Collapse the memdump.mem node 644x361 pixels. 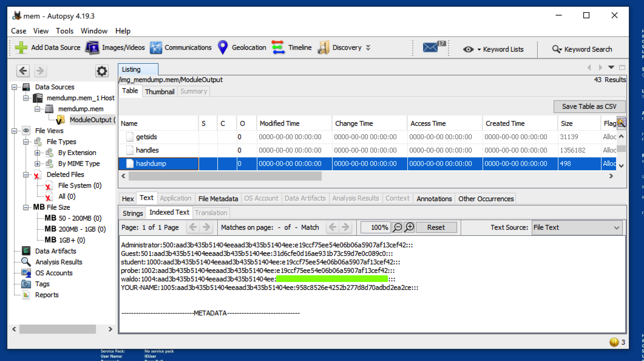pos(38,109)
